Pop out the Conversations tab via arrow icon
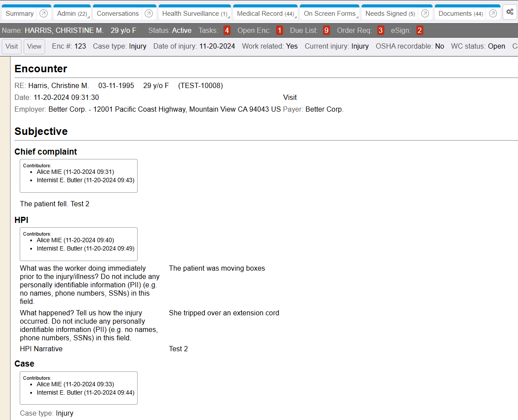518x420 pixels. (x=149, y=14)
